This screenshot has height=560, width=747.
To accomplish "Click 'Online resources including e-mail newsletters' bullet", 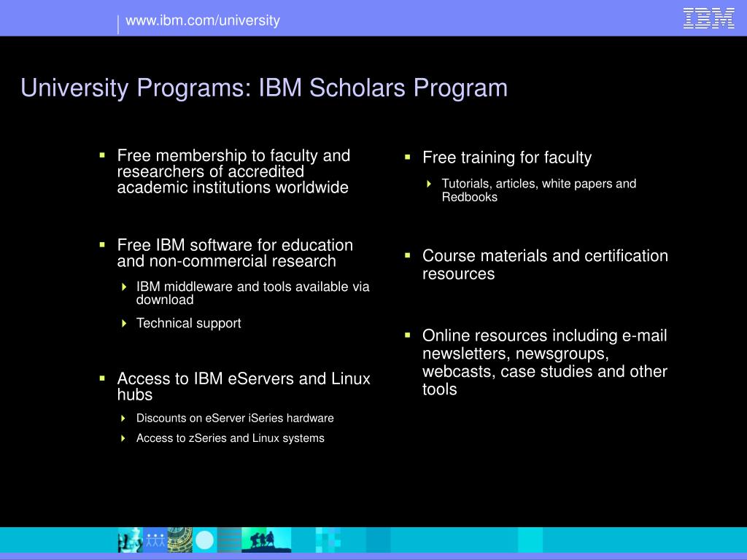I will pyautogui.click(x=544, y=362).
